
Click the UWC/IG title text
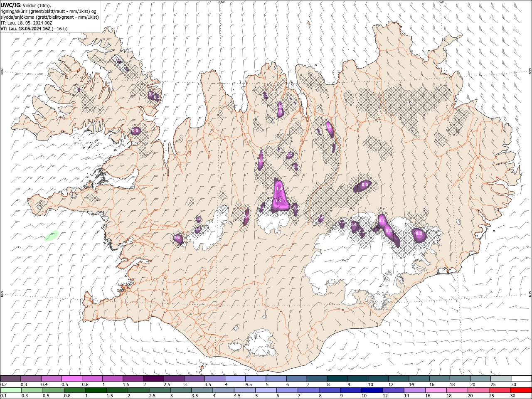(x=10, y=5)
